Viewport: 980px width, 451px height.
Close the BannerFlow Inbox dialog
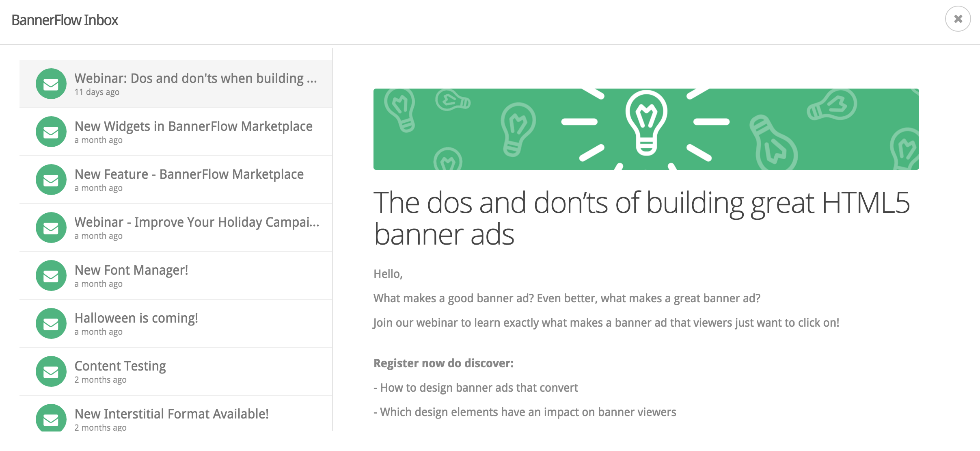(x=958, y=19)
